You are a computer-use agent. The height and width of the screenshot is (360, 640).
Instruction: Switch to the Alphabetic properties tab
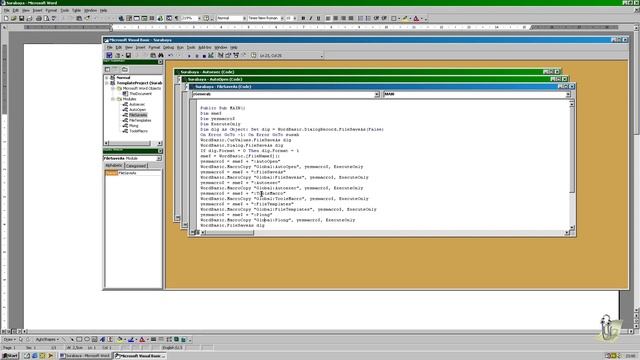coord(114,166)
